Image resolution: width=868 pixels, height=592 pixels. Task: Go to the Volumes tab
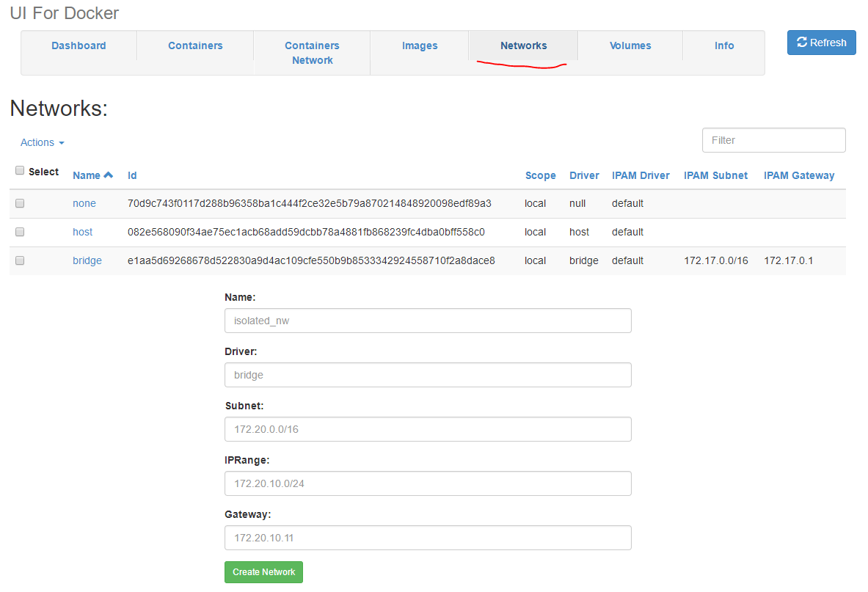click(x=630, y=46)
